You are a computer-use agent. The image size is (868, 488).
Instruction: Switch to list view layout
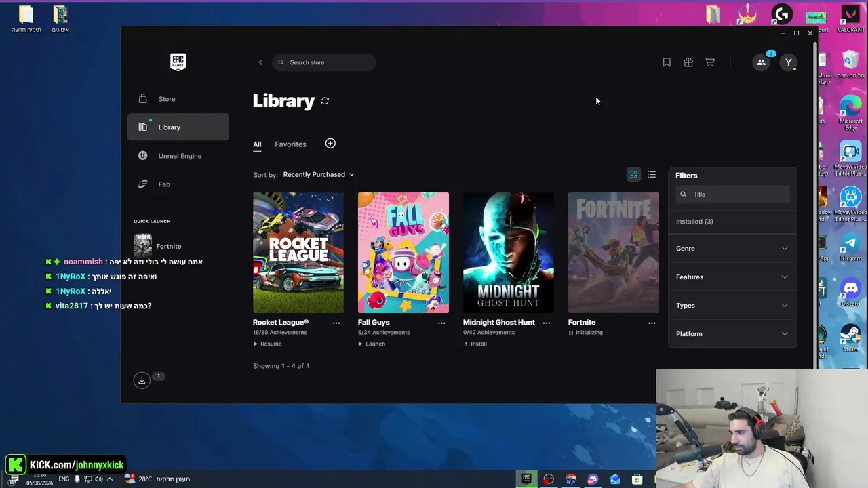point(652,175)
